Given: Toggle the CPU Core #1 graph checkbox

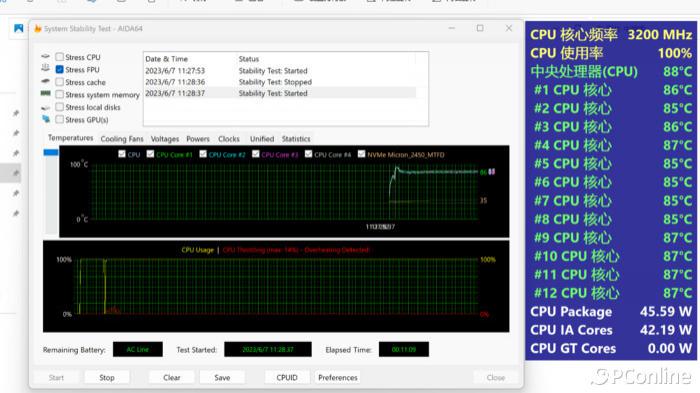Looking at the screenshot, I should click(150, 154).
